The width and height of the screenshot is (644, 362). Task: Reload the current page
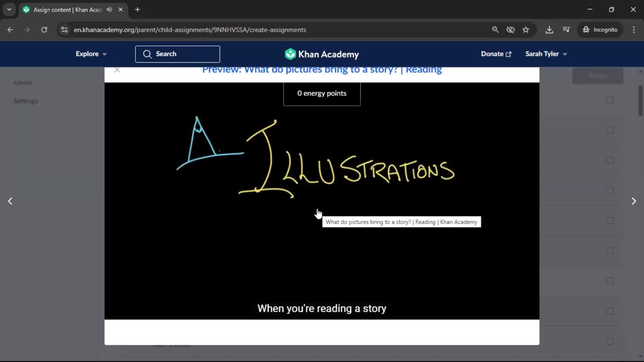point(44,30)
